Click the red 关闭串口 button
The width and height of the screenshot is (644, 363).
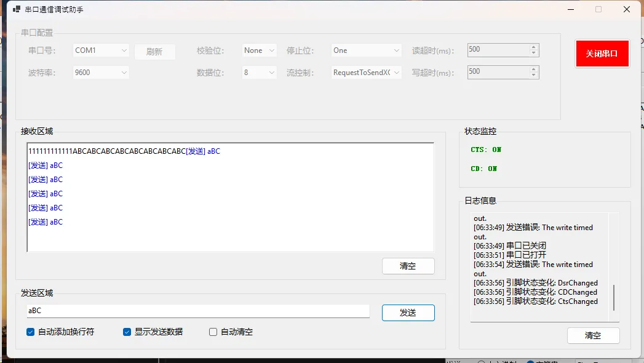[x=602, y=54]
